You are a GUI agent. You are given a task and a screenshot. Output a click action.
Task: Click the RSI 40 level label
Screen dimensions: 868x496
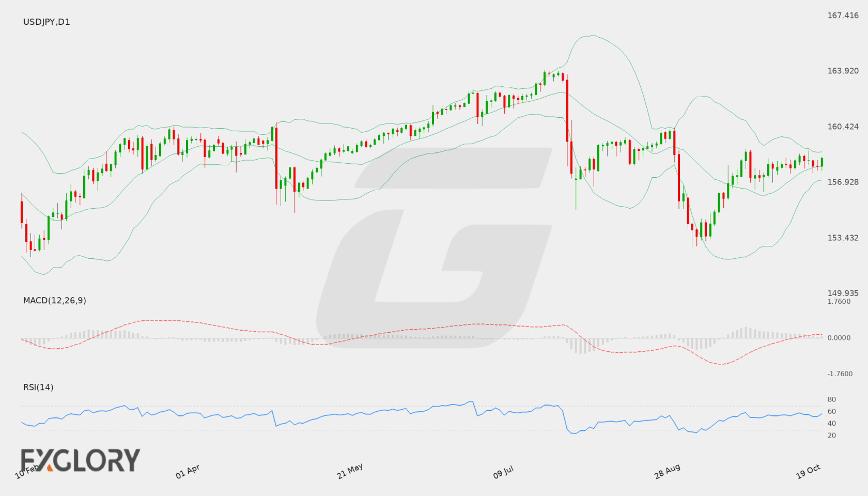(x=832, y=423)
